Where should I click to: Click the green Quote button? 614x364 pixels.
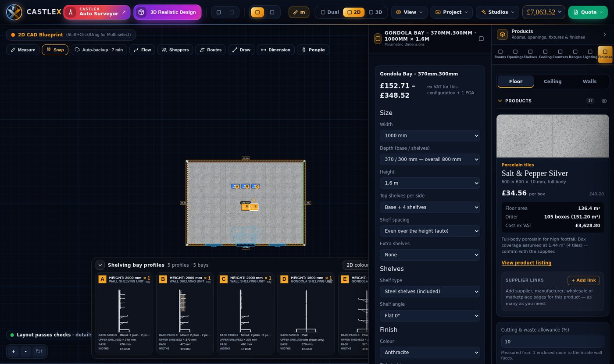tap(589, 12)
